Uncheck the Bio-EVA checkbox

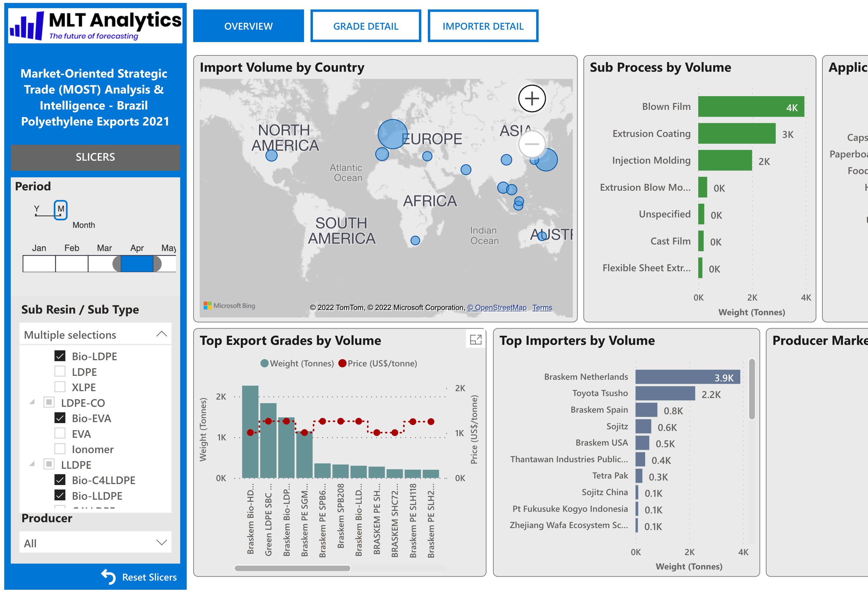60,418
